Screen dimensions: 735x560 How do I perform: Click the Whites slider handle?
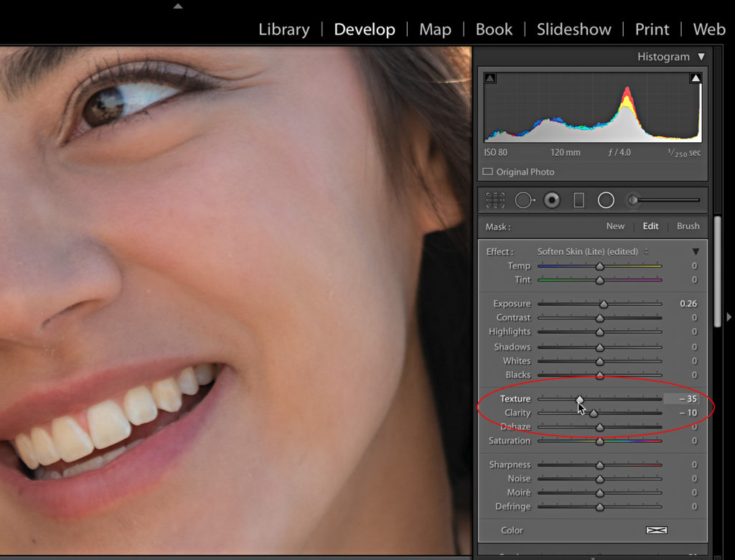599,362
